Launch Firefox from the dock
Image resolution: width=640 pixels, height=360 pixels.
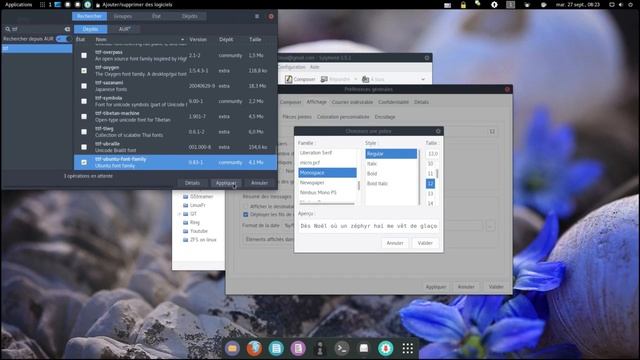point(254,348)
